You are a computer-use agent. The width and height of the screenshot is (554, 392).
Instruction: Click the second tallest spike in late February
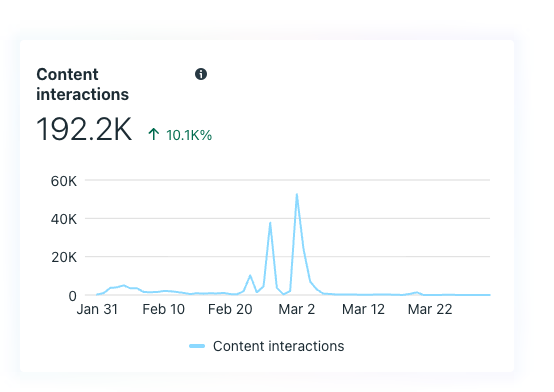pos(270,223)
